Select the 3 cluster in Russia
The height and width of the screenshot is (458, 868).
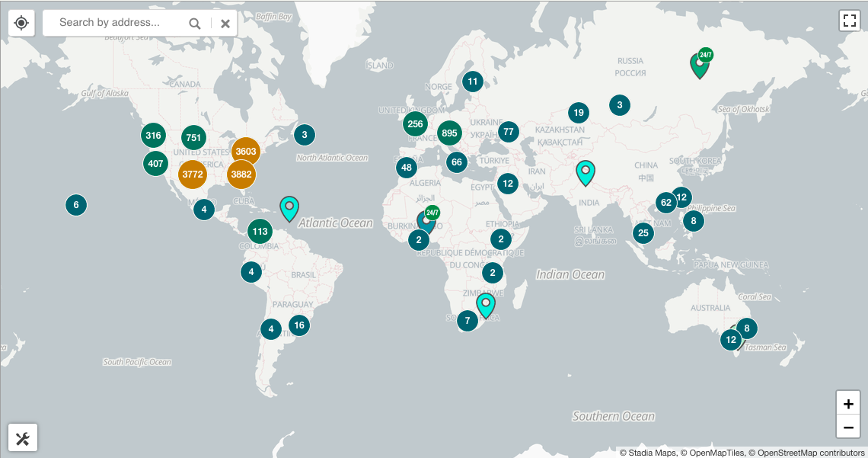pyautogui.click(x=620, y=104)
